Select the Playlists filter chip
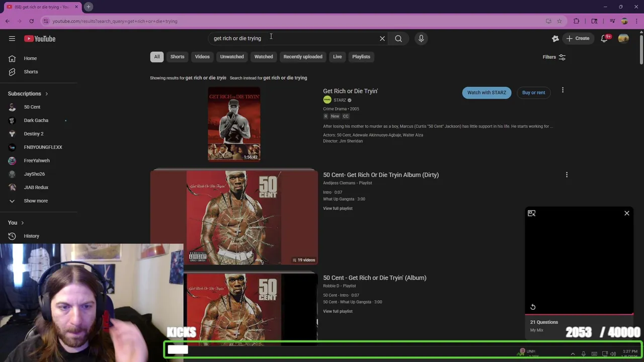 pos(361,57)
